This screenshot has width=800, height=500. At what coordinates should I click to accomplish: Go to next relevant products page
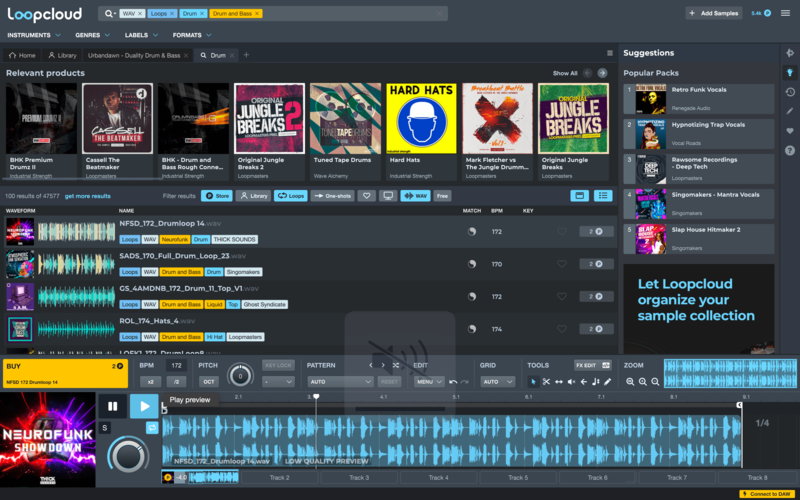pyautogui.click(x=602, y=73)
